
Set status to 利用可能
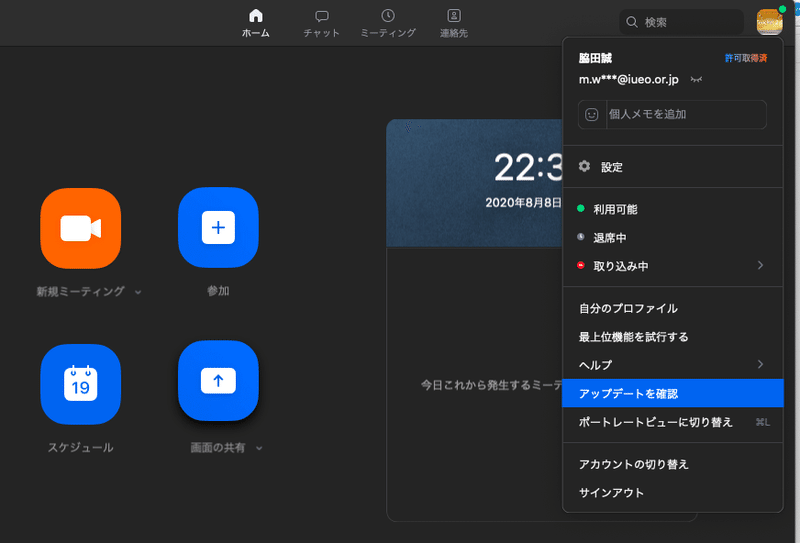[672, 209]
